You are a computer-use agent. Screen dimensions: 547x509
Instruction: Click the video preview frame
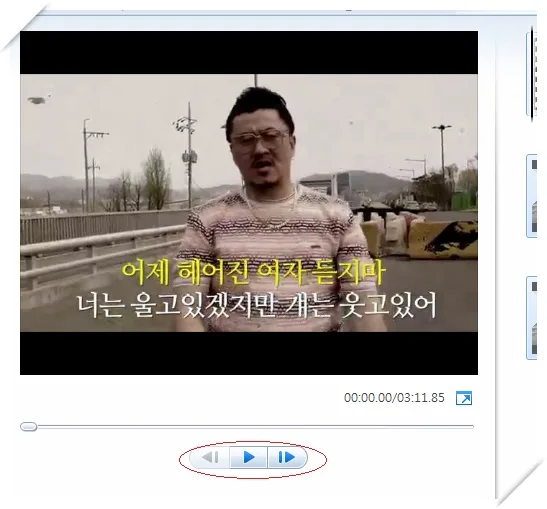[x=249, y=203]
